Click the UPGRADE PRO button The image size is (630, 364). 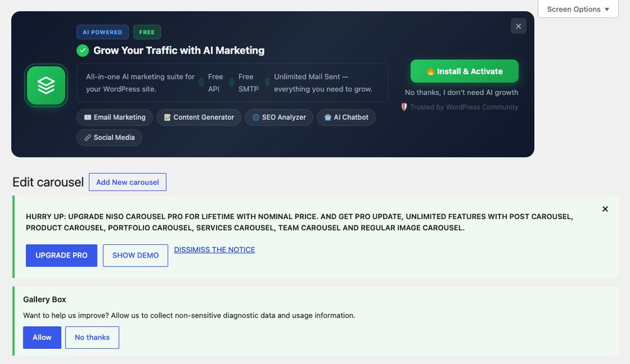(62, 256)
